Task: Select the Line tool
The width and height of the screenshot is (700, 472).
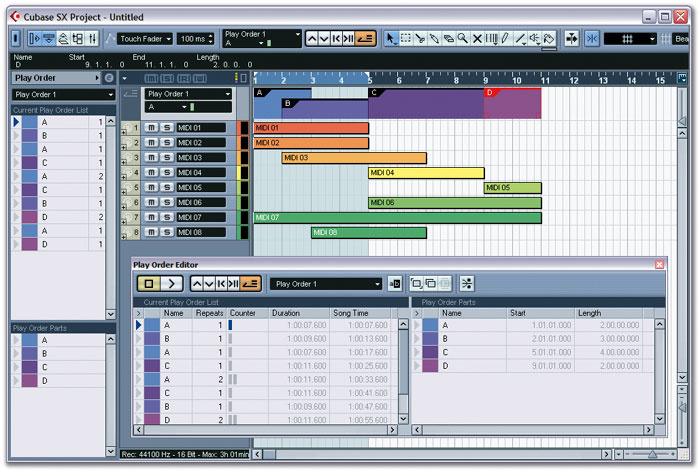Action: [x=520, y=39]
